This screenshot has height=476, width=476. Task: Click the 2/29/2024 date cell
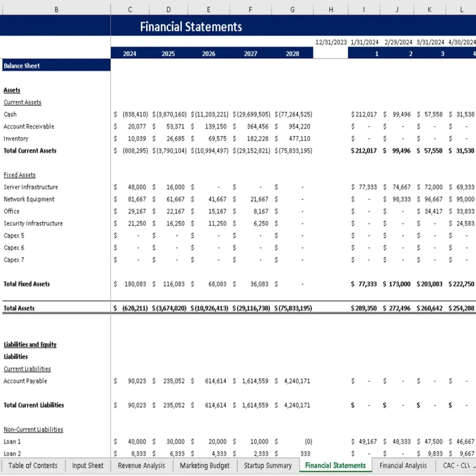pos(398,42)
